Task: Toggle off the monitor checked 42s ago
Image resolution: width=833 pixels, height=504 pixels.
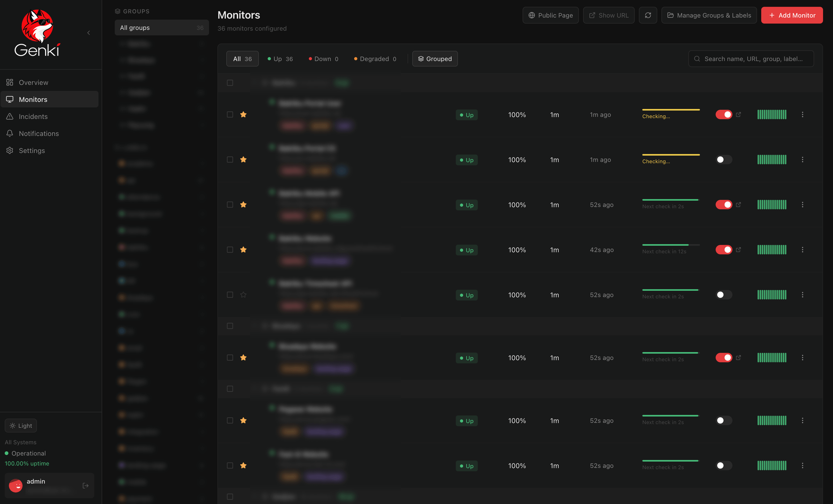Action: (x=724, y=250)
